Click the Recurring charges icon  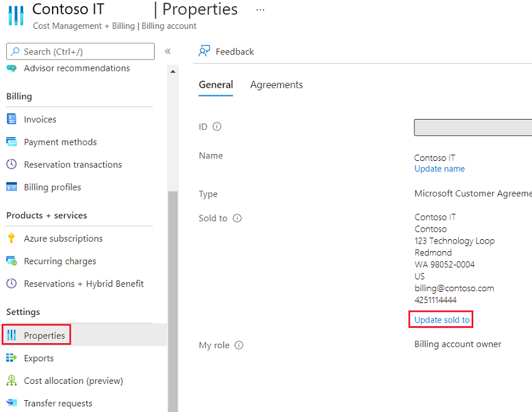click(11, 260)
